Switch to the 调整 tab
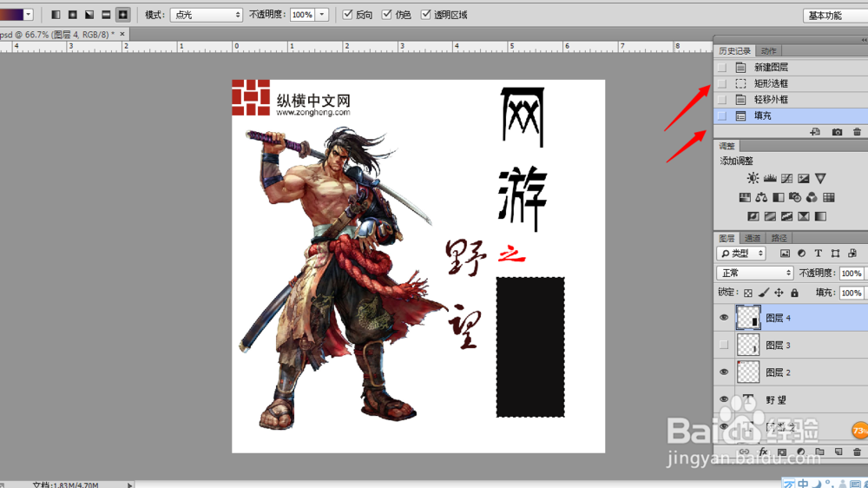868x488 pixels. tap(727, 146)
